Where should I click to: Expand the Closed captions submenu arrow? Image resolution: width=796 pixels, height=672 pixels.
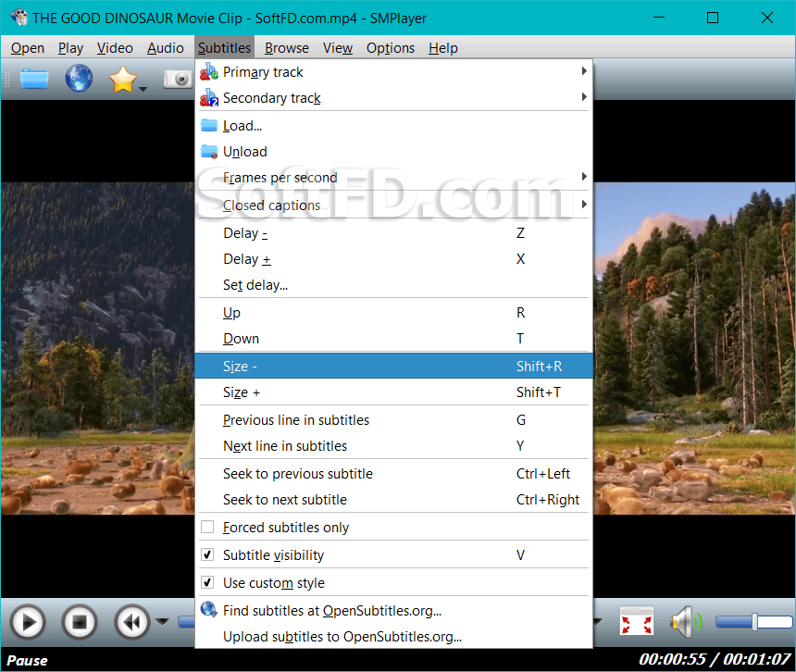(584, 204)
